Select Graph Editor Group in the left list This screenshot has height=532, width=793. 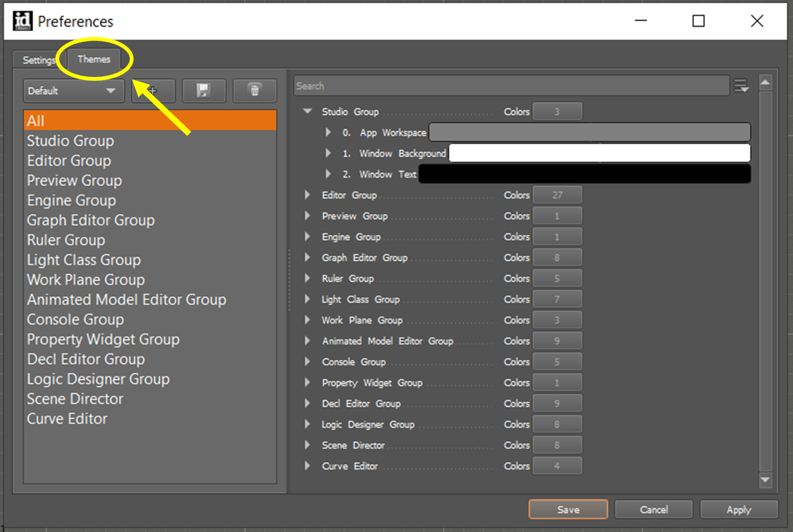pyautogui.click(x=150, y=220)
